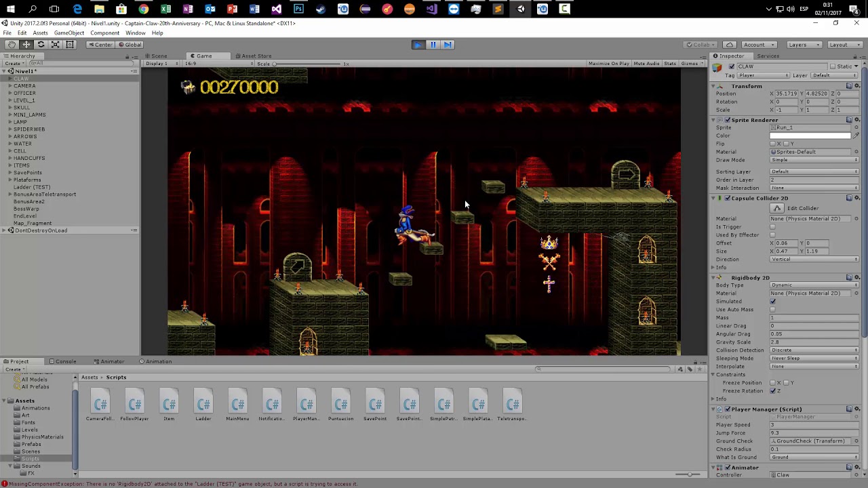This screenshot has width=868, height=488.
Task: Open the Body Type dropdown showing Dynamic
Action: pos(814,285)
